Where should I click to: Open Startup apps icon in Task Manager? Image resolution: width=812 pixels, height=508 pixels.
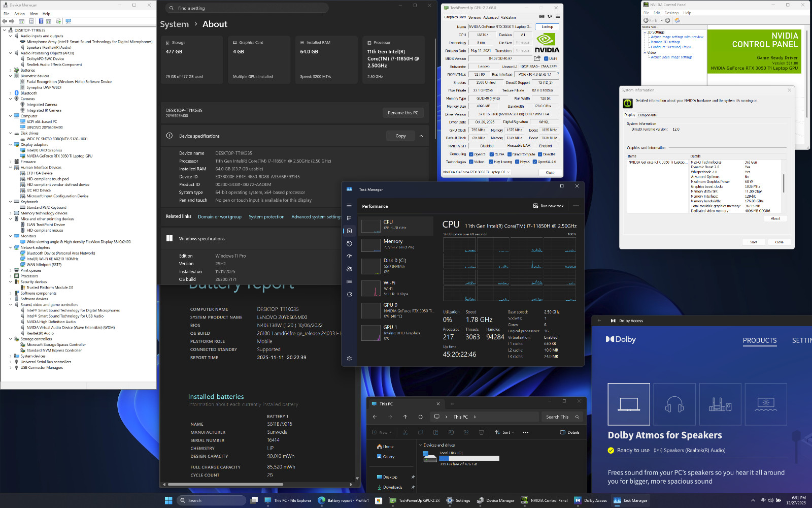pyautogui.click(x=349, y=257)
